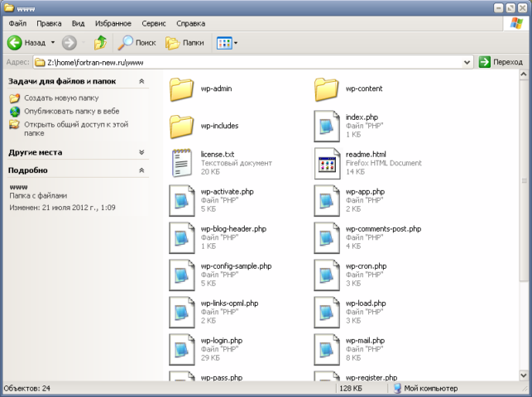Toggle the Папки folders pane button
This screenshot has height=397, width=532.
tap(185, 43)
